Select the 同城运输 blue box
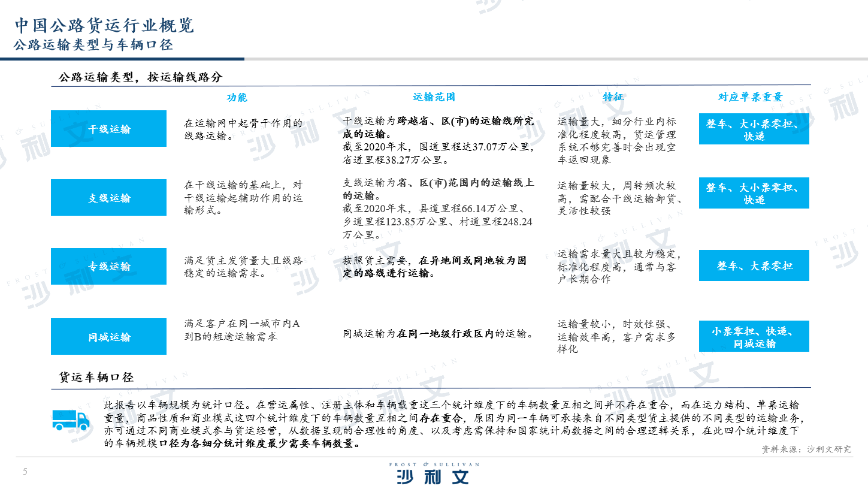Image resolution: width=868 pixels, height=489 pixels. (x=108, y=337)
